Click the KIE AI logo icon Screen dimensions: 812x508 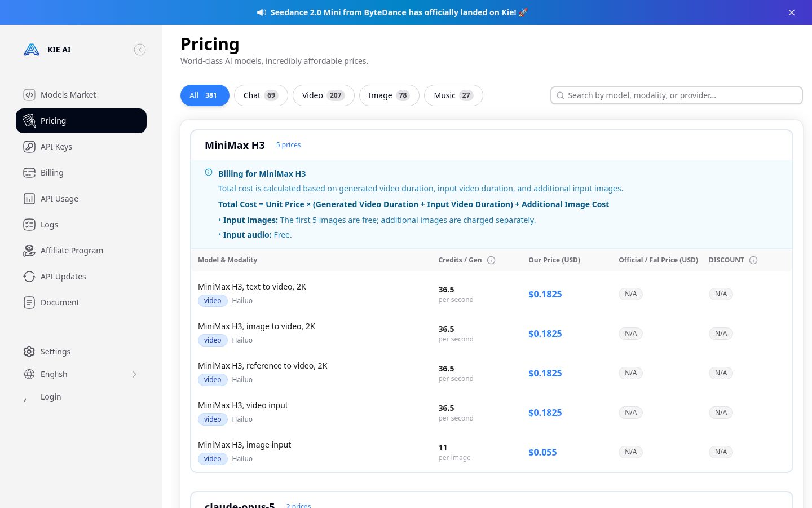pyautogui.click(x=32, y=50)
